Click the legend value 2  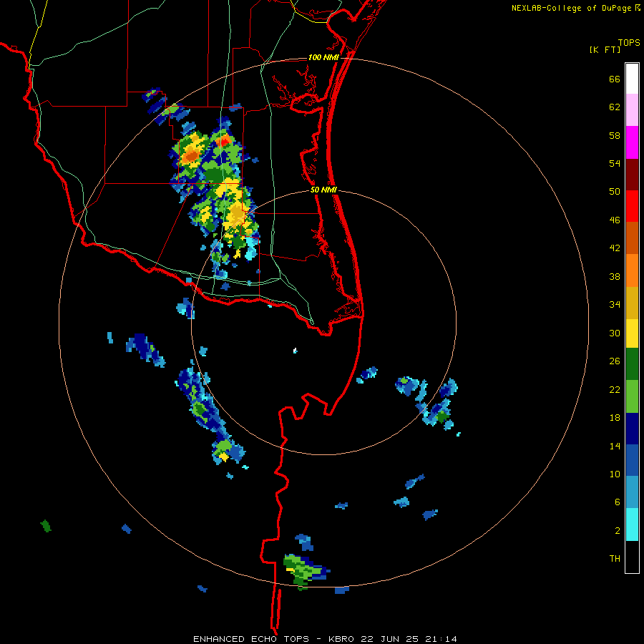click(x=618, y=531)
